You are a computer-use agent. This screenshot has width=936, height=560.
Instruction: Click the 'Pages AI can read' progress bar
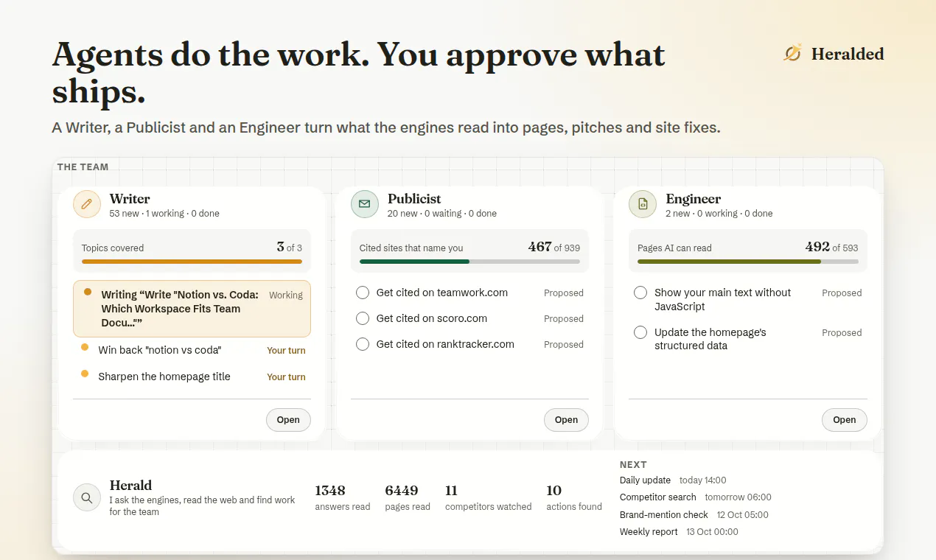coord(748,261)
